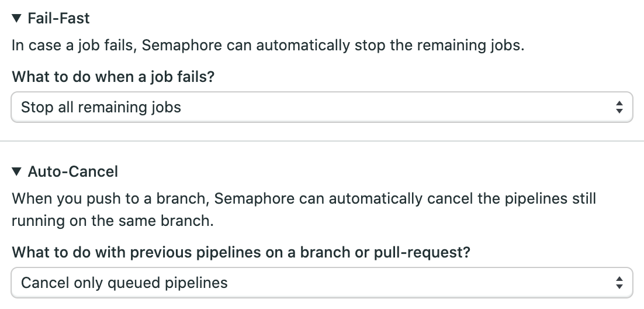Click the 'When you push to a branch' line

pyautogui.click(x=304, y=198)
